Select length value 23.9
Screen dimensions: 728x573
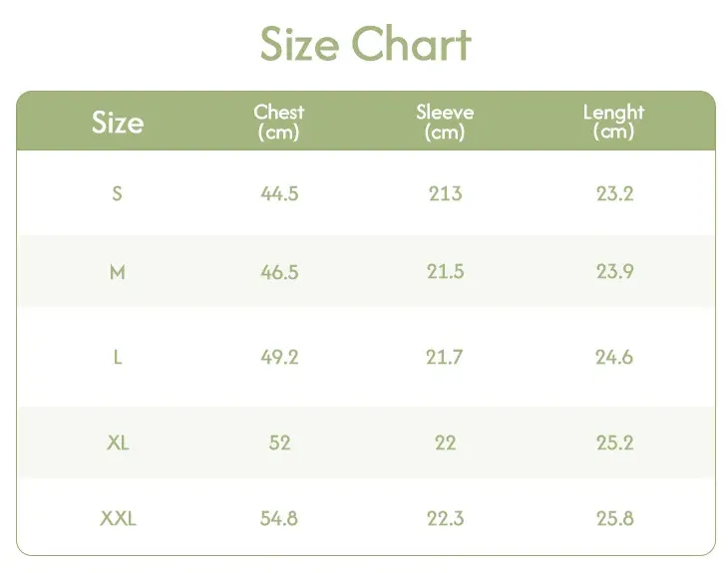(x=614, y=272)
